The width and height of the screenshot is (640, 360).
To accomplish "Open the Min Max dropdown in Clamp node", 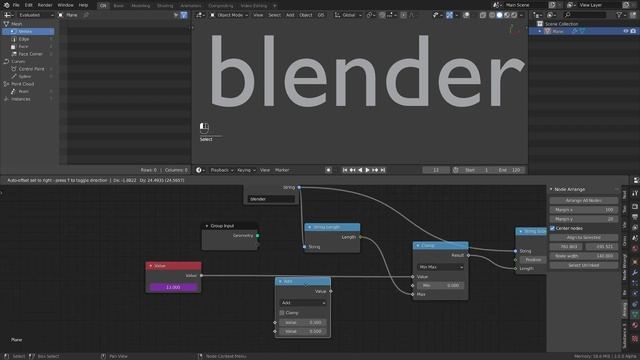I will (x=440, y=267).
